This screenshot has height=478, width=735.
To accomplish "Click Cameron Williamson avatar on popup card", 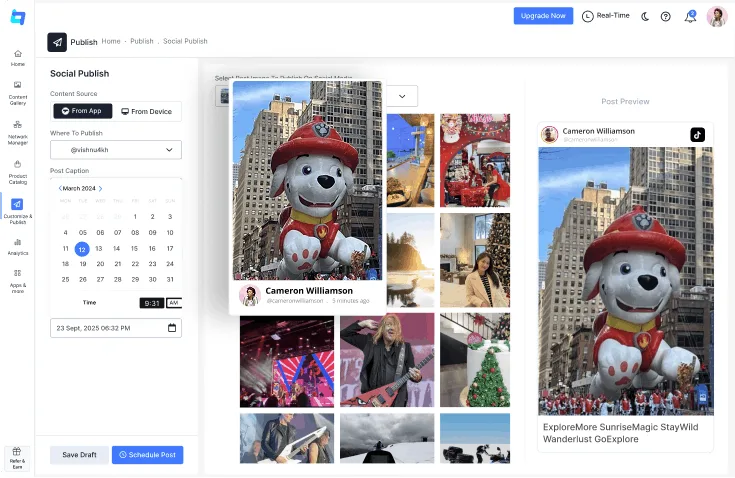I will (x=250, y=295).
